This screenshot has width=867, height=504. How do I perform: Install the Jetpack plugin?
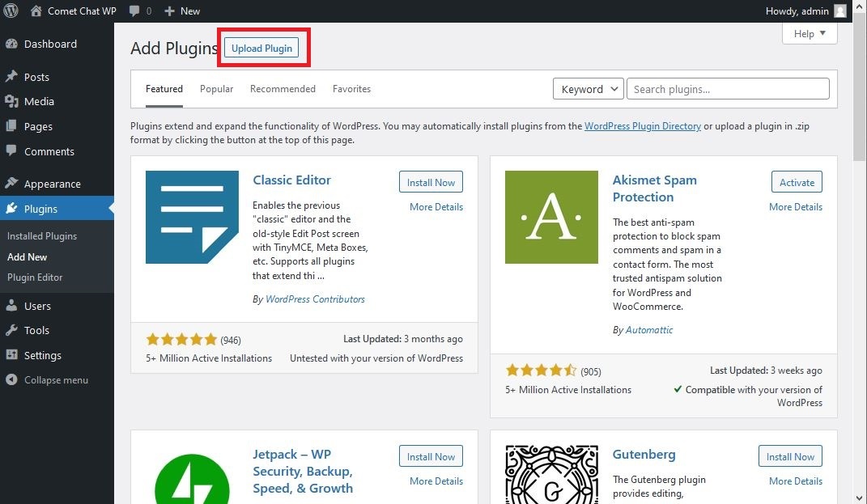[431, 456]
